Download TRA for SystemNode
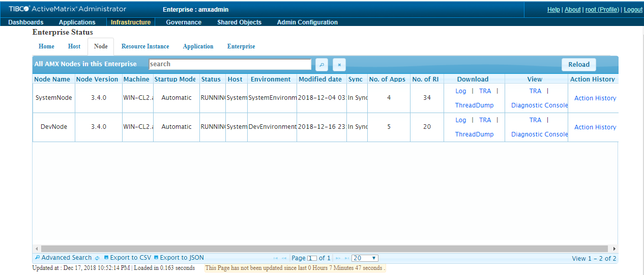 tap(485, 91)
